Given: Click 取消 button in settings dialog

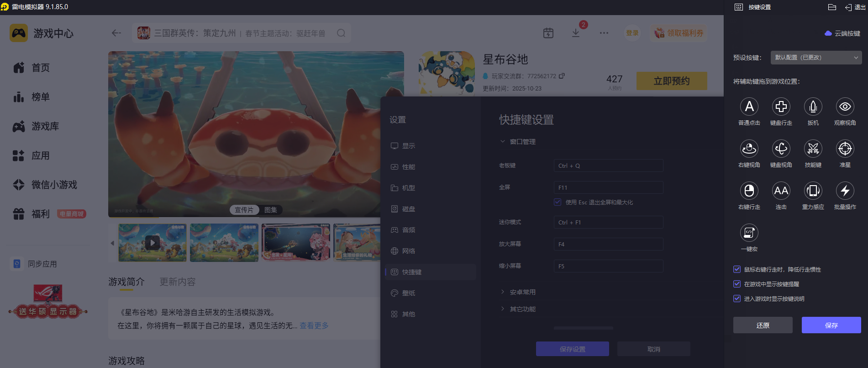Looking at the screenshot, I should tap(653, 349).
